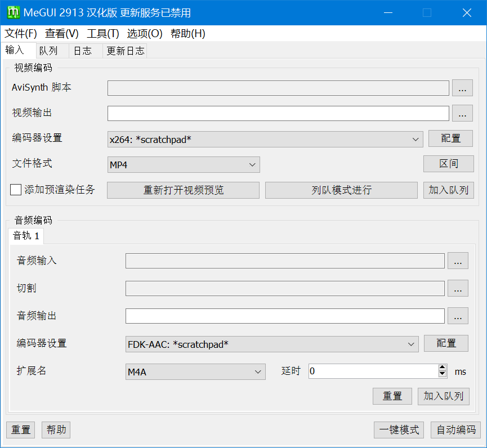Browse for 音频输出 file location
The width and height of the screenshot is (487, 448).
click(458, 316)
